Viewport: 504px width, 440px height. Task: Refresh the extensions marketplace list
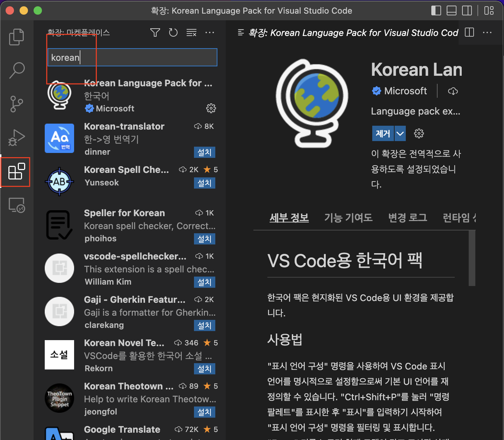173,32
